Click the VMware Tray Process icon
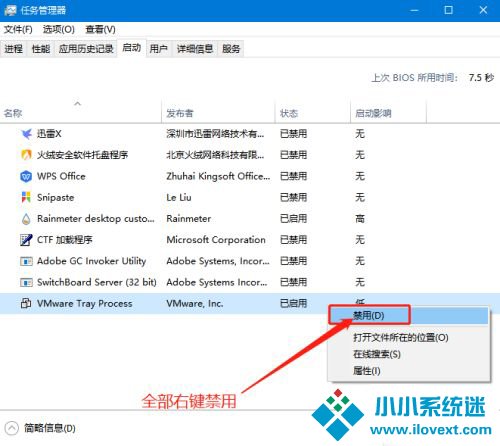Image resolution: width=500 pixels, height=446 pixels. (x=26, y=303)
